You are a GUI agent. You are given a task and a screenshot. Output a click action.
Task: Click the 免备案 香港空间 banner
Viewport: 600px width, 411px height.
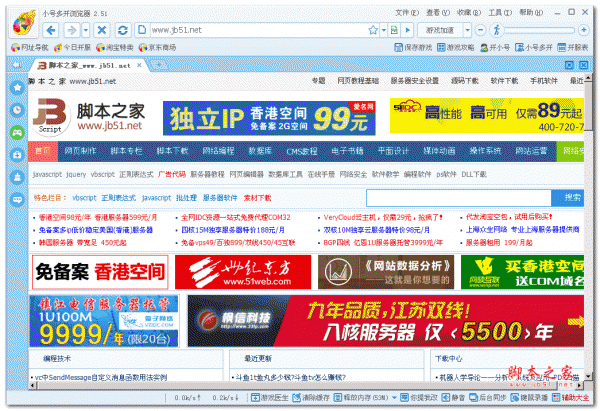click(x=100, y=272)
